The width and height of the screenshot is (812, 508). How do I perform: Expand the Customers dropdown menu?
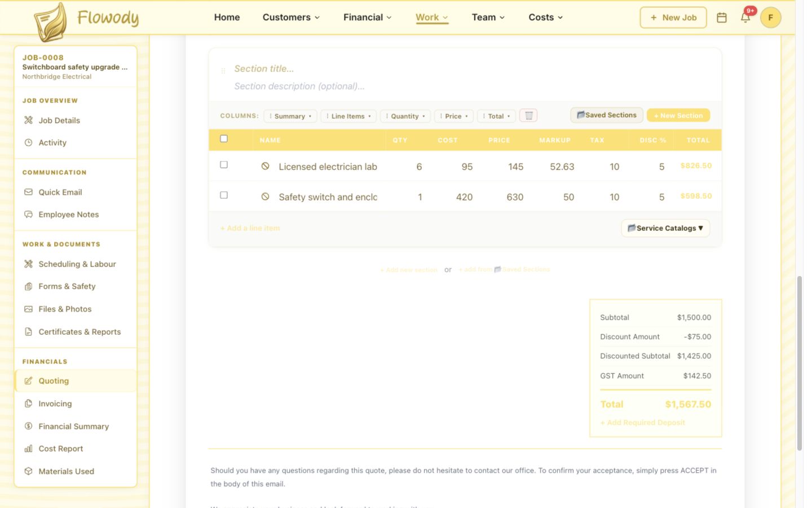291,17
